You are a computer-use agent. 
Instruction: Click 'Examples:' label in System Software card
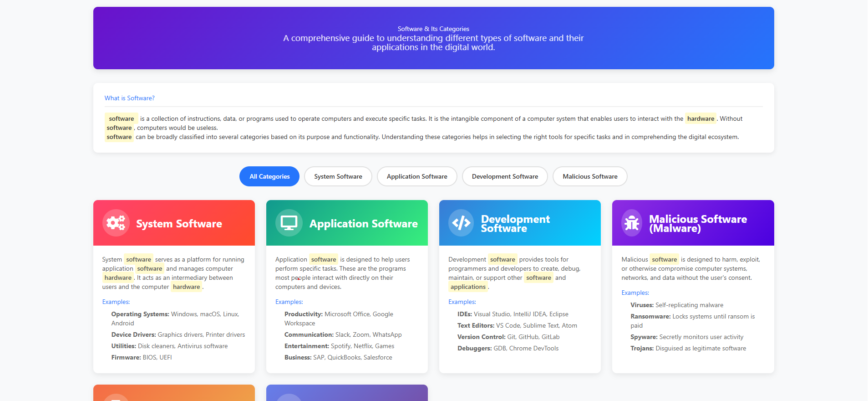click(116, 302)
